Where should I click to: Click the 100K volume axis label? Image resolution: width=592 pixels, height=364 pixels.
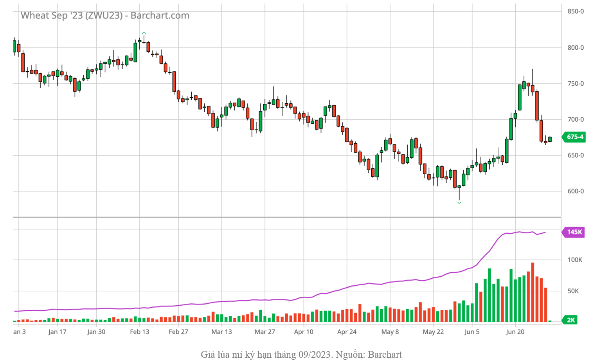pos(575,260)
